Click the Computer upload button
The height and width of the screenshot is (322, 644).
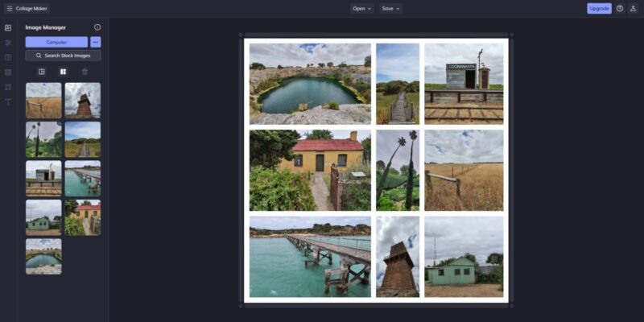pos(56,42)
